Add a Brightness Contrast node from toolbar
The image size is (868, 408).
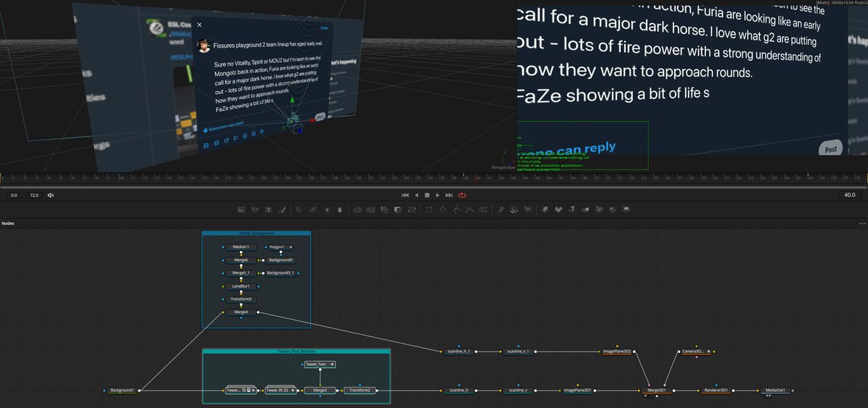pyautogui.click(x=326, y=209)
